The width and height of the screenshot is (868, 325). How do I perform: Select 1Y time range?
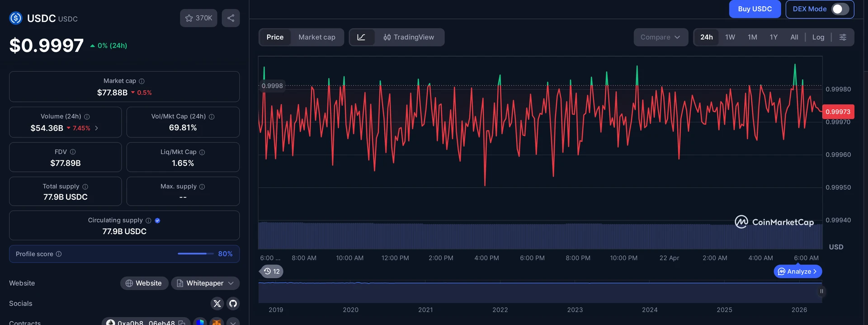pyautogui.click(x=774, y=37)
